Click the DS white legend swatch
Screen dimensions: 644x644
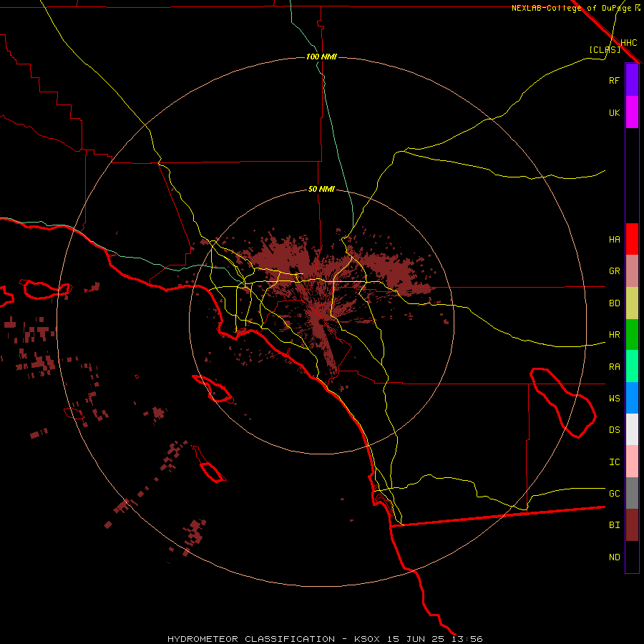pos(632,429)
